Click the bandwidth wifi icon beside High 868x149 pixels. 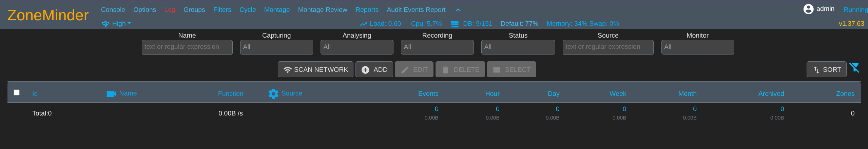point(105,24)
